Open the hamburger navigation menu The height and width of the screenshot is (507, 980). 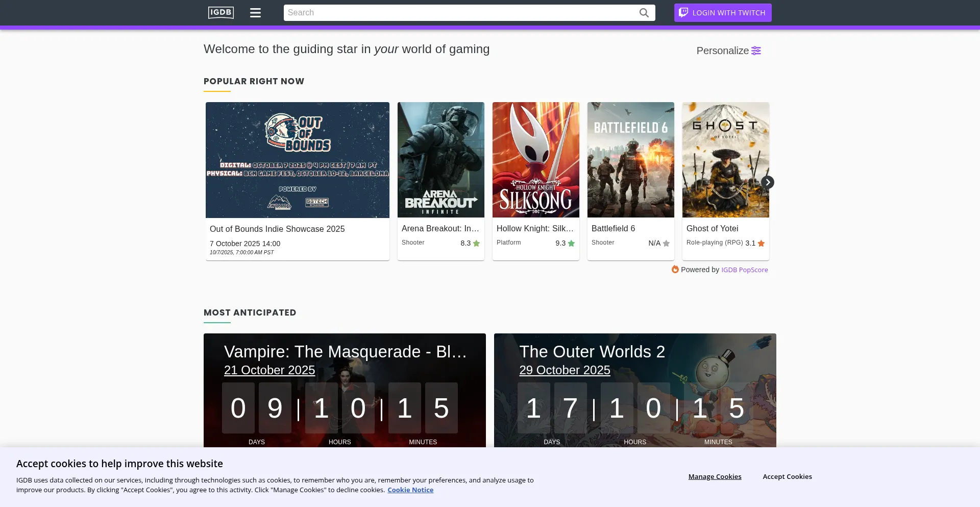(x=255, y=13)
